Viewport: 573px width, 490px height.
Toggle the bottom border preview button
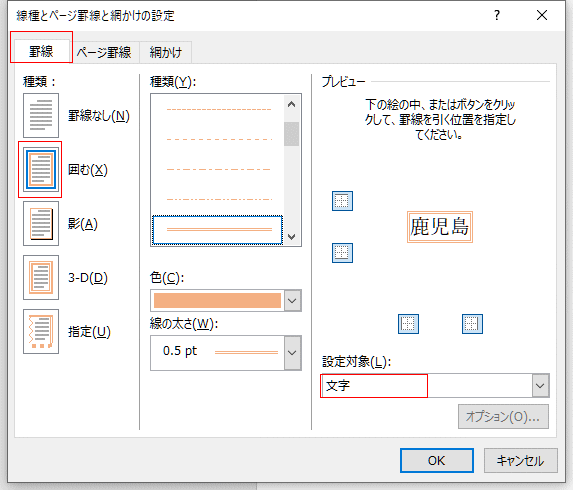point(342,253)
